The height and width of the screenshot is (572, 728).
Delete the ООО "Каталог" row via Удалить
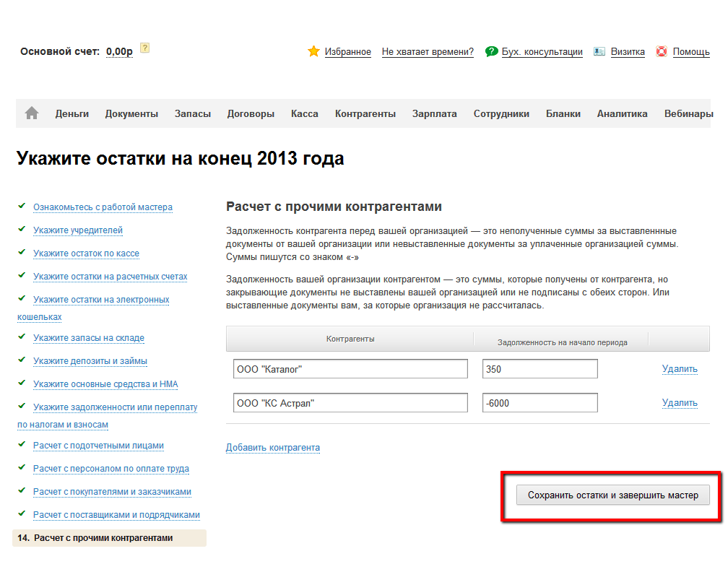680,369
